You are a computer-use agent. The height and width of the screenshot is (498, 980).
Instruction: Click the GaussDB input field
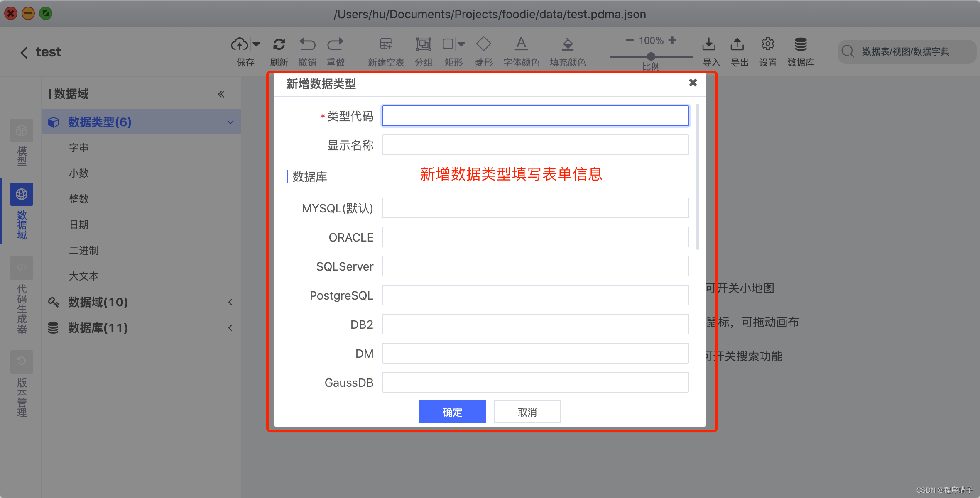tap(535, 382)
